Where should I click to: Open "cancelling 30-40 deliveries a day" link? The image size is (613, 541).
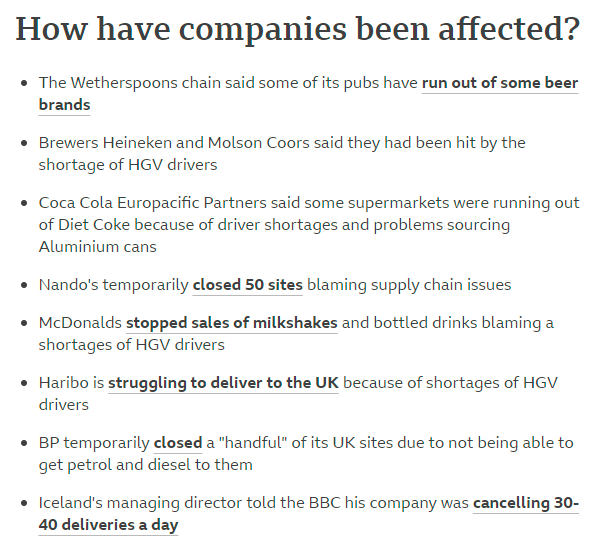(x=525, y=503)
